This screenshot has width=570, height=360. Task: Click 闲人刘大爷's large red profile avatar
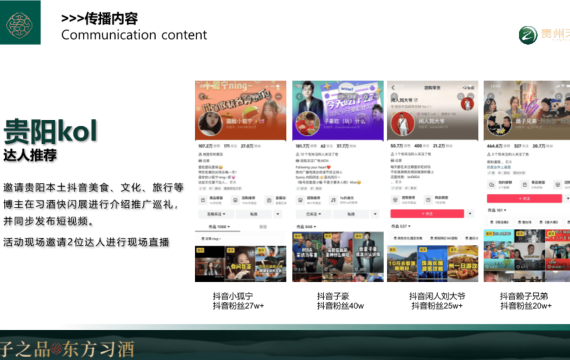pos(403,124)
